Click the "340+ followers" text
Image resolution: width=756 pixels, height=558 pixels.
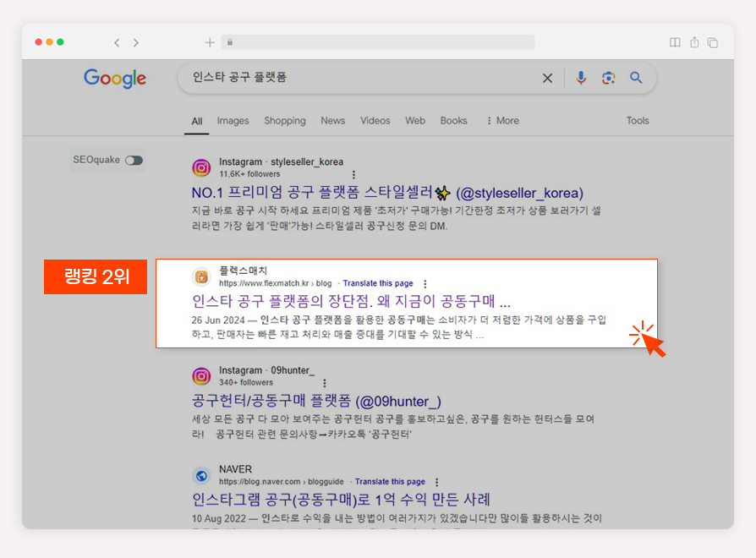246,383
